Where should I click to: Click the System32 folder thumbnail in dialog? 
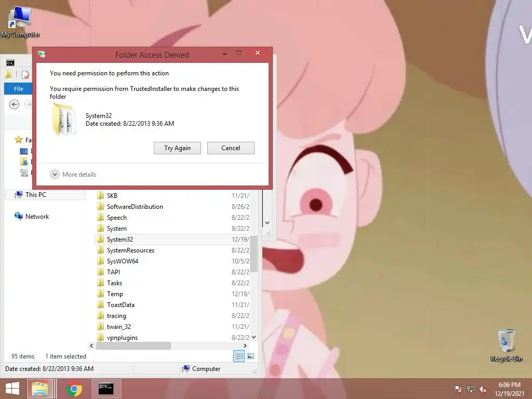pyautogui.click(x=64, y=119)
